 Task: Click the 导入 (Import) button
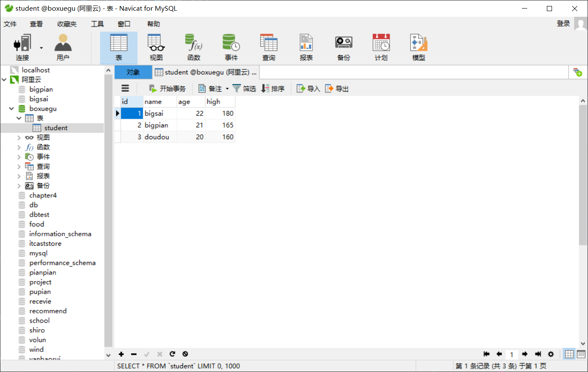(308, 89)
